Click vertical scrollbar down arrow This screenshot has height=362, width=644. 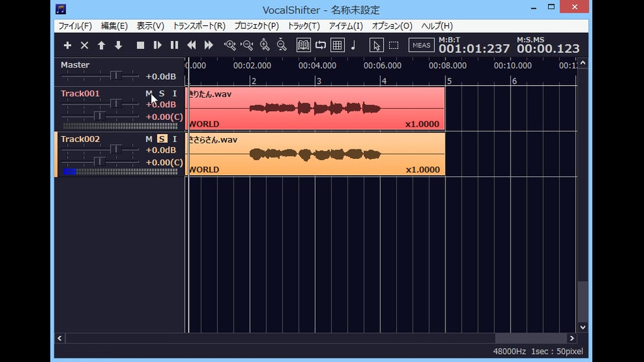pyautogui.click(x=583, y=327)
